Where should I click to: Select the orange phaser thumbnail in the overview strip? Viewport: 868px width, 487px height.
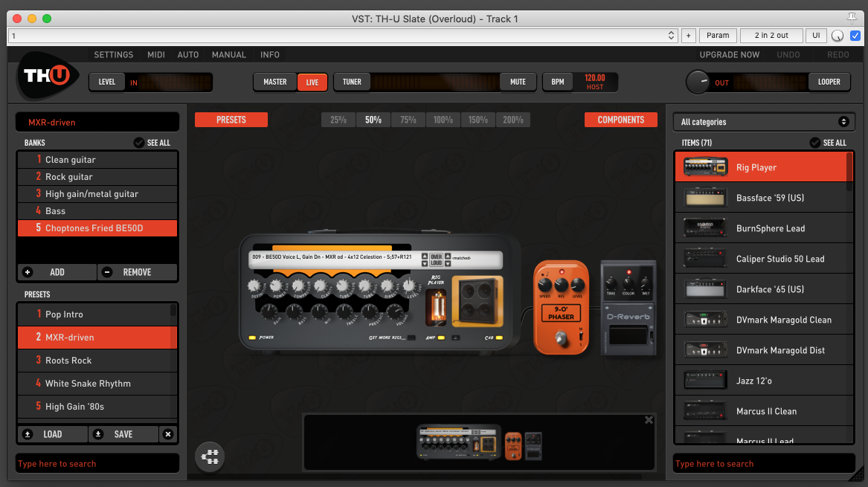pyautogui.click(x=513, y=446)
